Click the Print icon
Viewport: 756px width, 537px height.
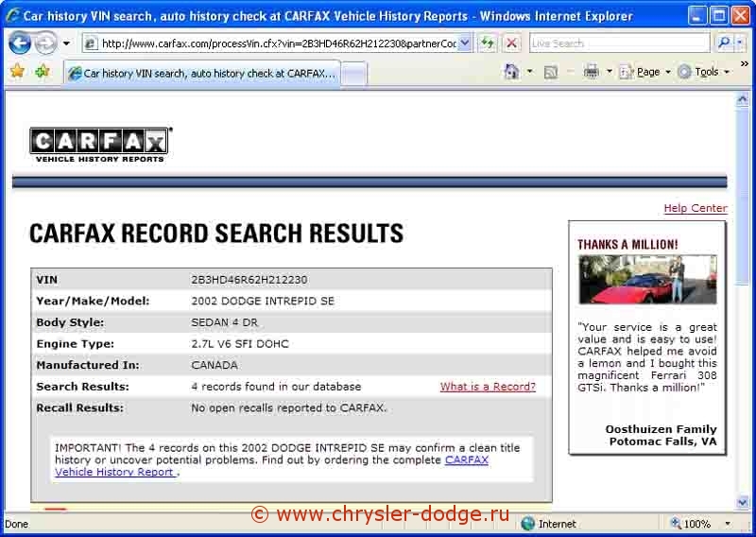(592, 72)
